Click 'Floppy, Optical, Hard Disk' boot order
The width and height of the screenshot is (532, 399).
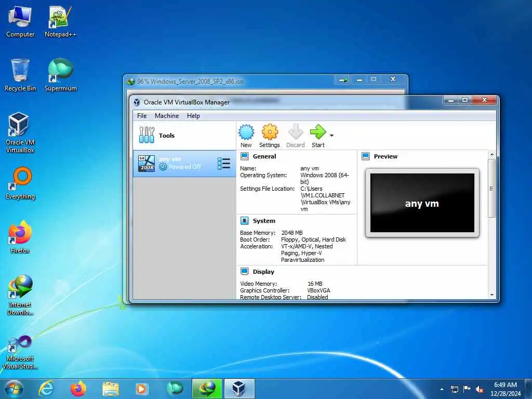(313, 240)
